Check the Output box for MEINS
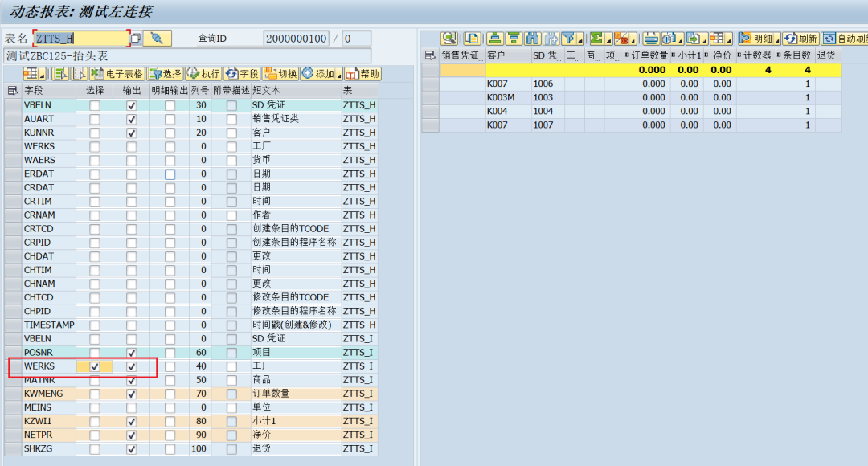Viewport: 868px width, 466px height. tap(131, 408)
